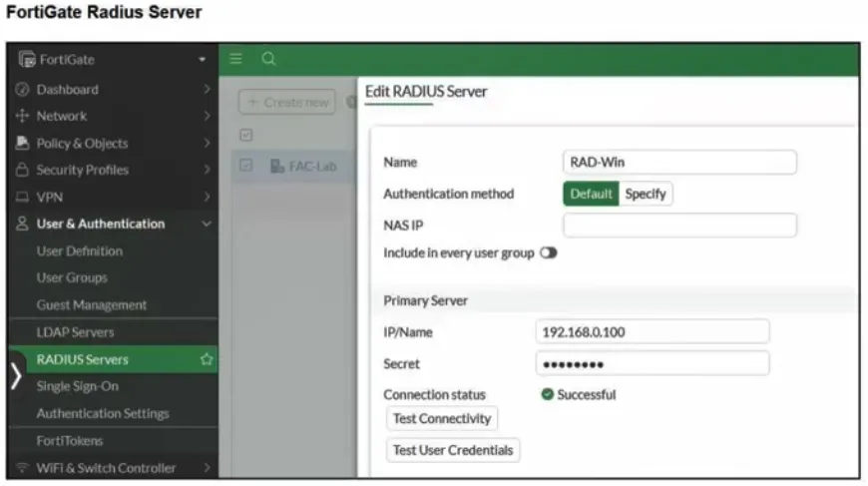868x486 pixels.
Task: Select Default authentication method
Action: click(591, 194)
